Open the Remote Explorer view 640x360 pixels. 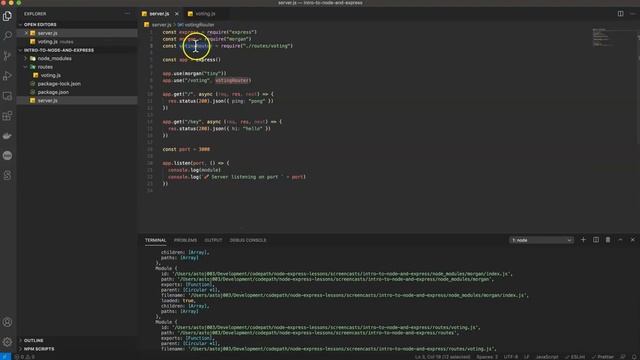7,96
